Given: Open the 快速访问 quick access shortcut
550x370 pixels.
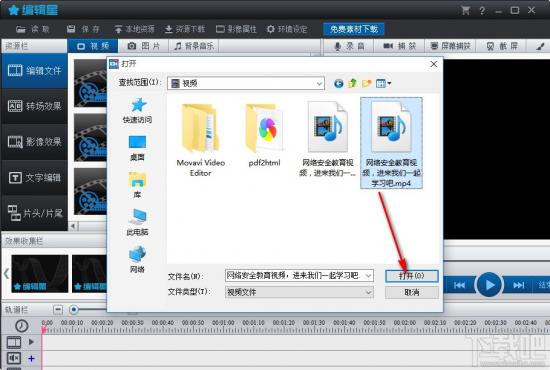Looking at the screenshot, I should point(137,110).
